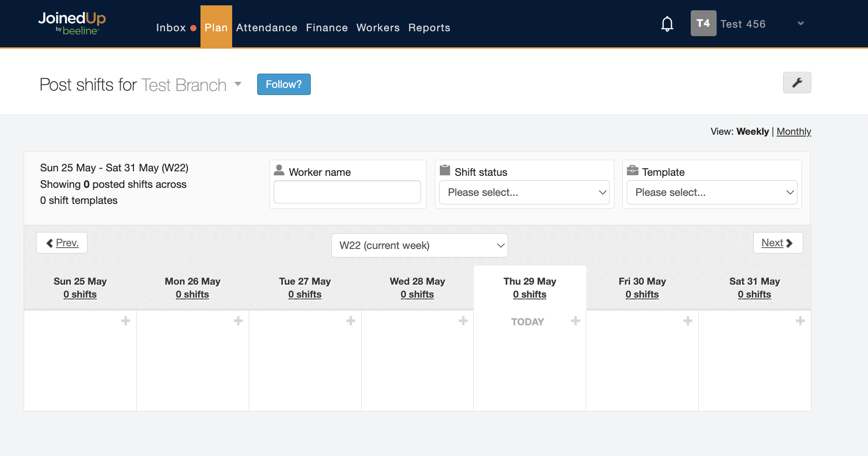The height and width of the screenshot is (456, 868).
Task: Expand the Test 456 account menu
Action: coord(801,23)
